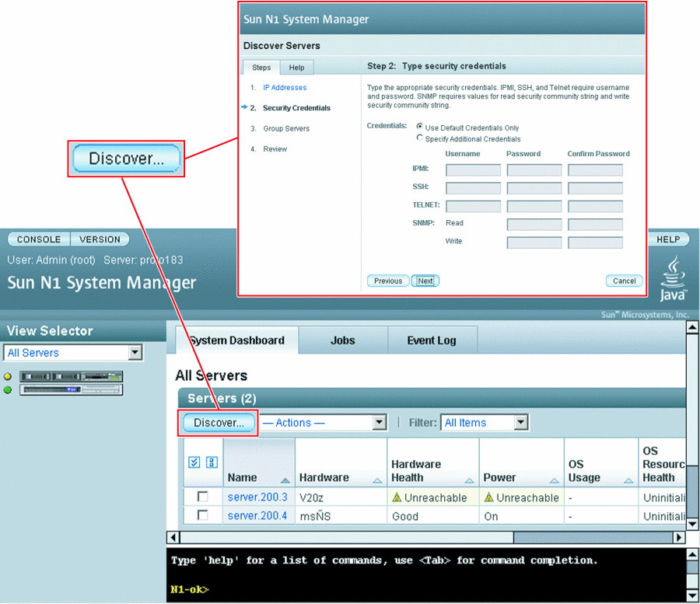Click the warning icon in Hardware Health Unreachable cell
The height and width of the screenshot is (604, 700).
(397, 497)
